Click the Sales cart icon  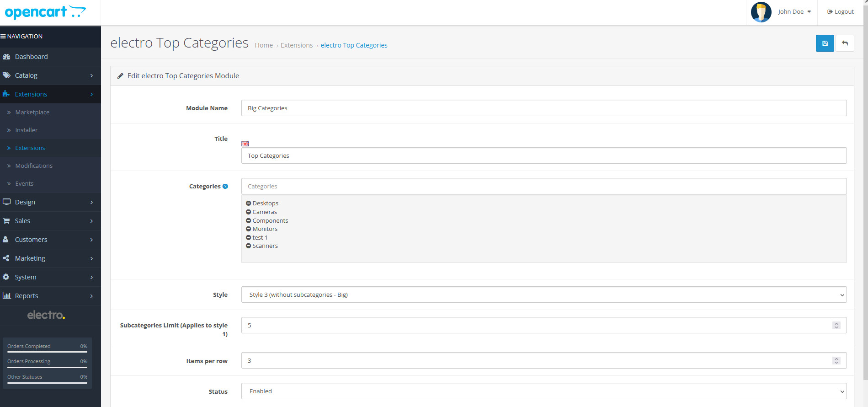6,220
